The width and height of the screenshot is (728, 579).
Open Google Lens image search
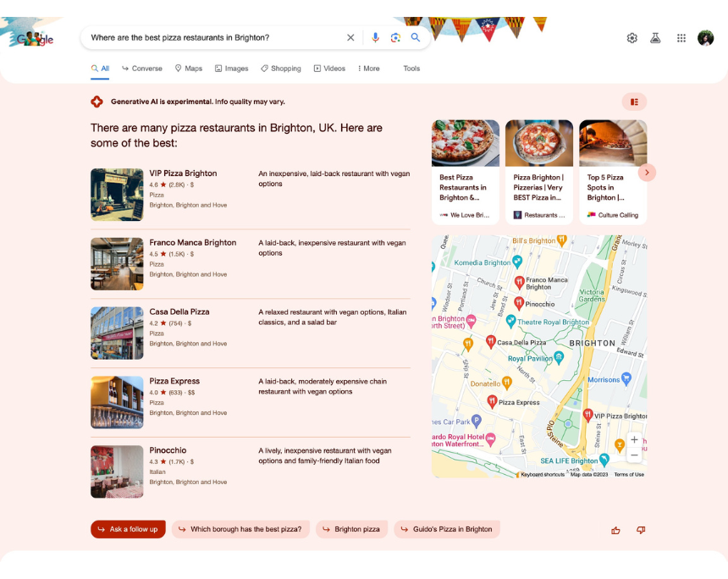(x=395, y=37)
